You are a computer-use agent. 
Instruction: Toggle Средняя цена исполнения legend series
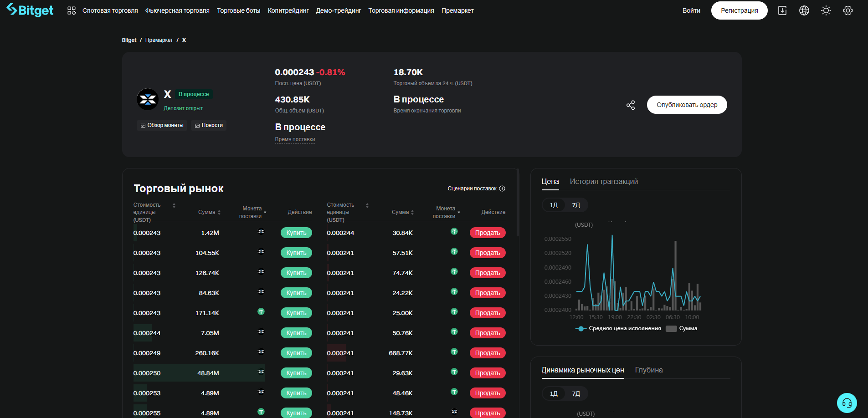coord(618,328)
